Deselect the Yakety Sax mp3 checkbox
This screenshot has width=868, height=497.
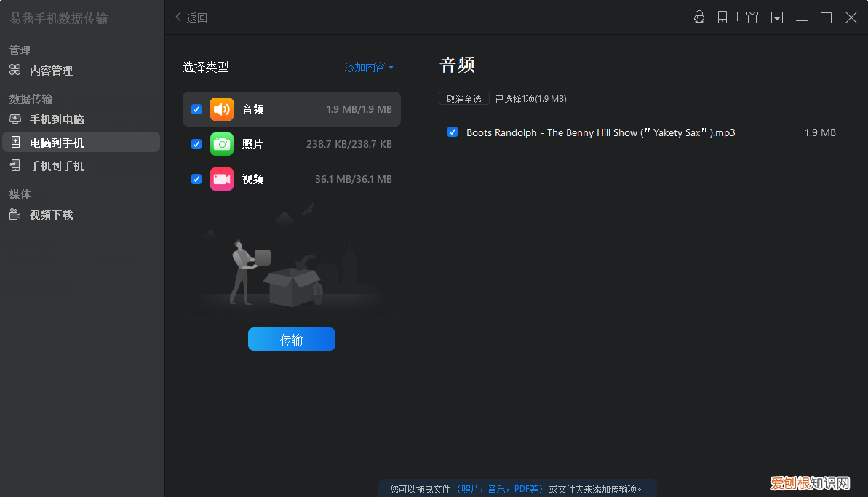[x=453, y=132]
